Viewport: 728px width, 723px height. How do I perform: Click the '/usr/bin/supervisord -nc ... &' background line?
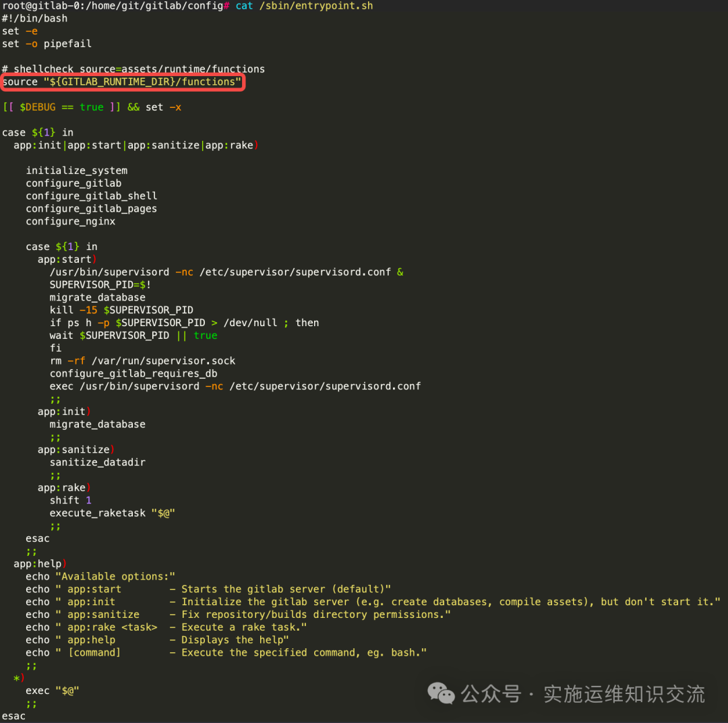tap(226, 272)
